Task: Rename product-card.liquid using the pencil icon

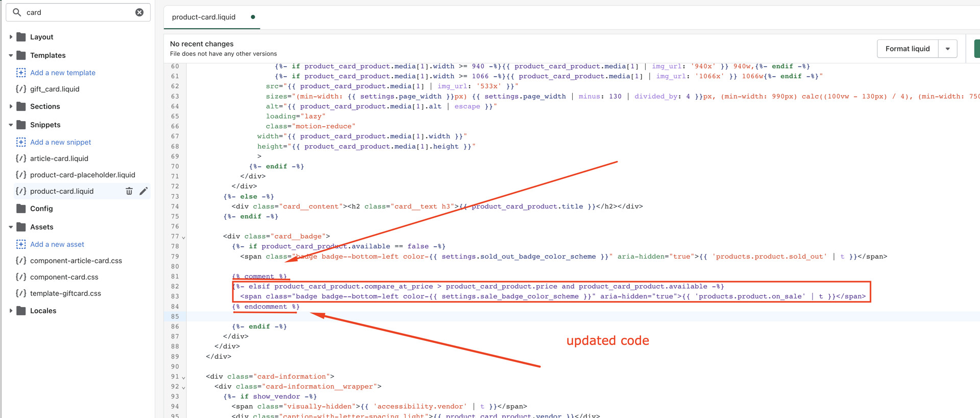Action: 143,191
